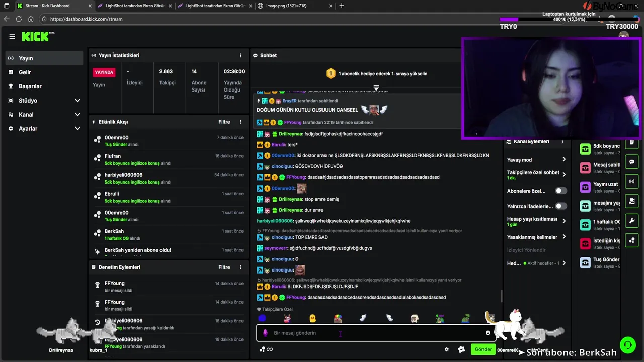Toggle Yalnızca ifadelerle chat switch
The height and width of the screenshot is (362, 644).
pos(560,206)
